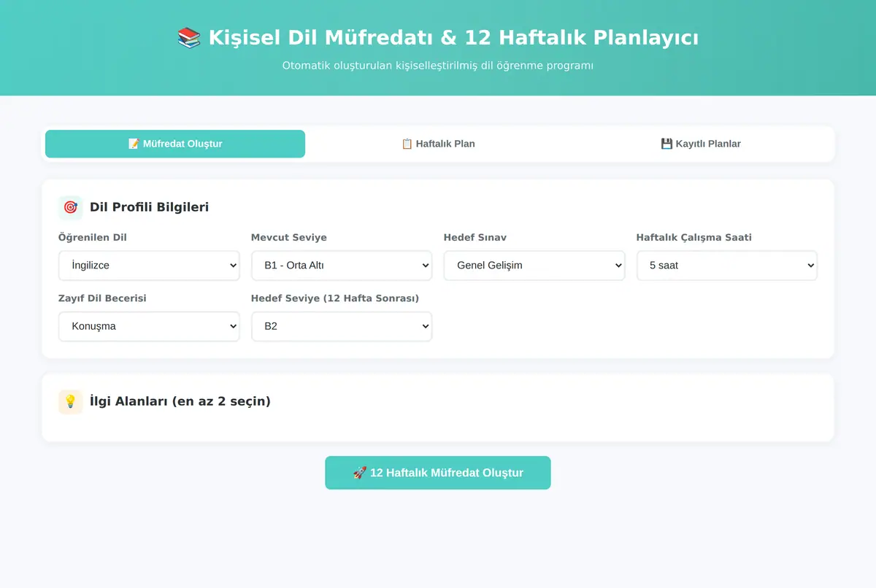Click the Dil Profili Bilgileri heading
This screenshot has height=588, width=876.
coord(149,207)
